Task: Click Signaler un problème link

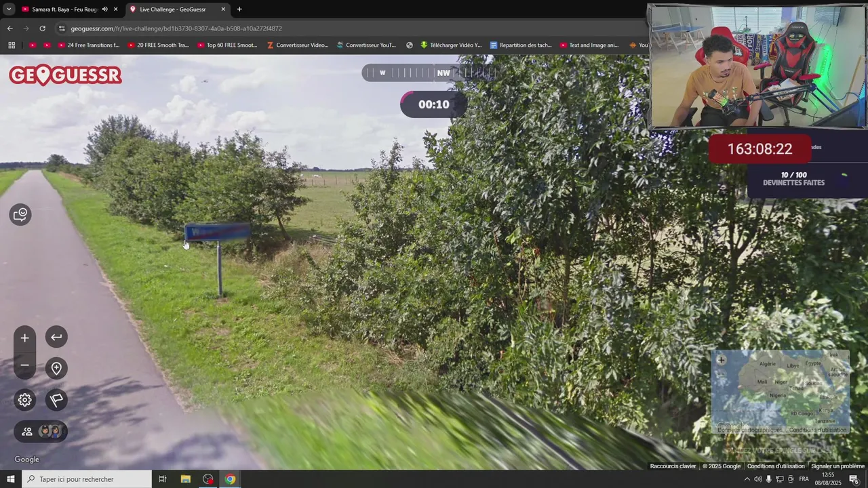Action: click(x=838, y=466)
